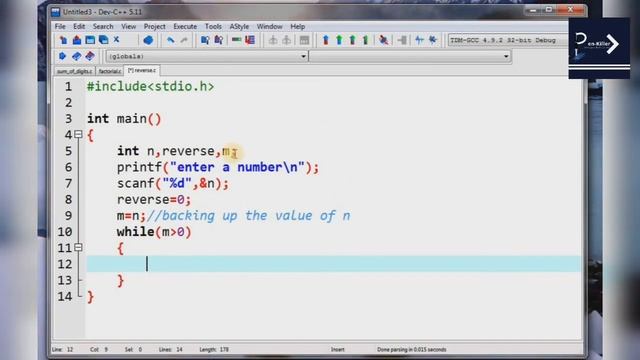Click the blue waveform toolbar icon
This screenshot has width=640, height=360.
coord(419,40)
